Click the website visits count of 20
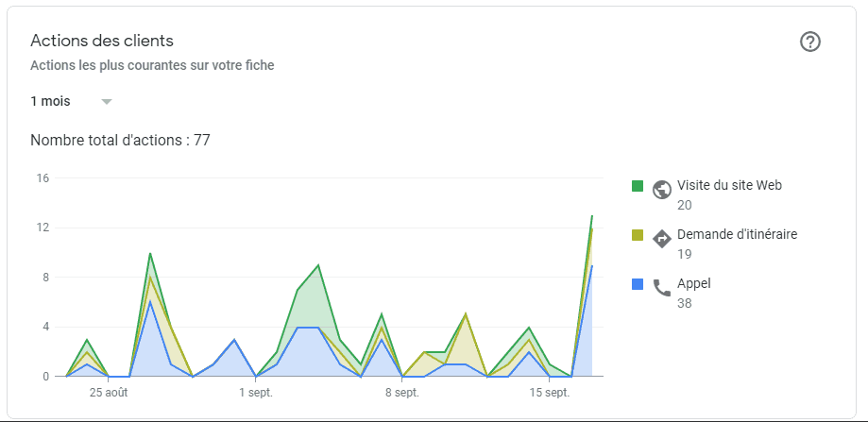 (685, 205)
